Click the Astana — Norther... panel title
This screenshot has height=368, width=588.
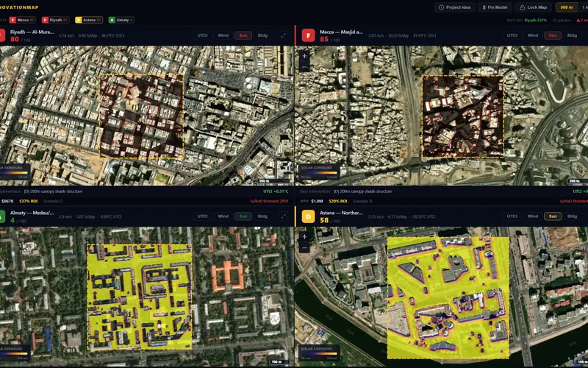click(341, 213)
